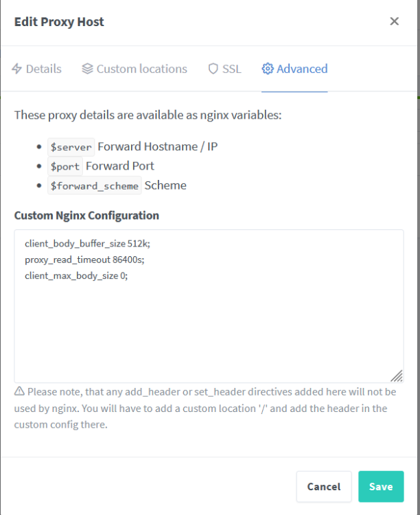Click the shield SSL icon
Screen dimensions: 420x515
213,69
